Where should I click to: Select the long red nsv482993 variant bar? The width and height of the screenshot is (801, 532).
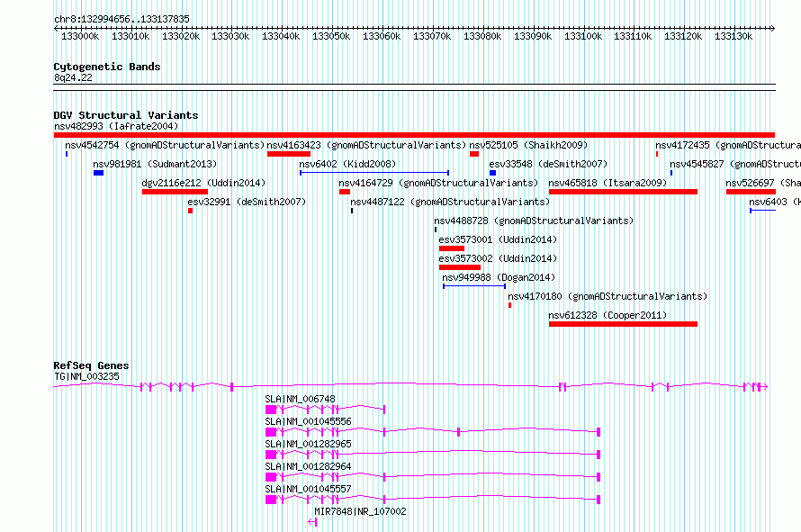click(414, 135)
